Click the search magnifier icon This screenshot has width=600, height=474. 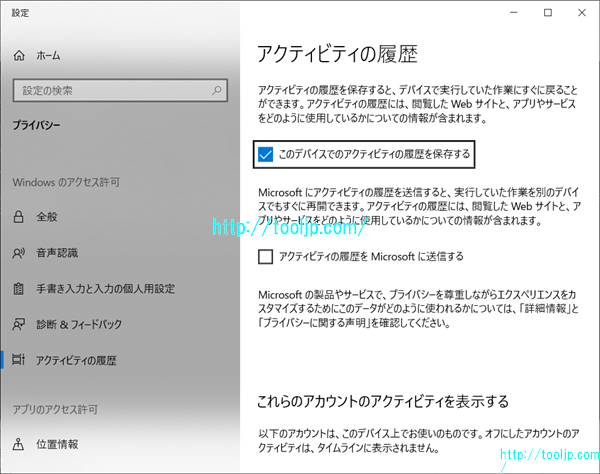(217, 91)
